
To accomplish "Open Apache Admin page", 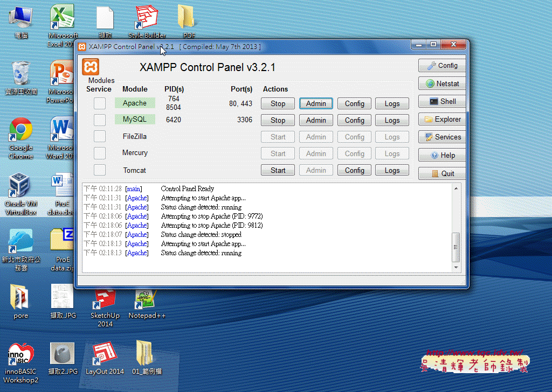I will [x=316, y=104].
